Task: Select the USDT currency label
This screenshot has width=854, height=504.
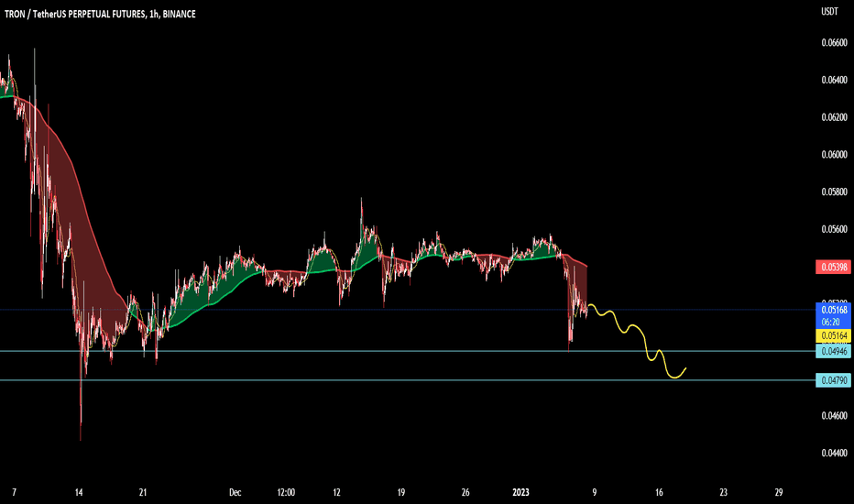Action: [829, 11]
